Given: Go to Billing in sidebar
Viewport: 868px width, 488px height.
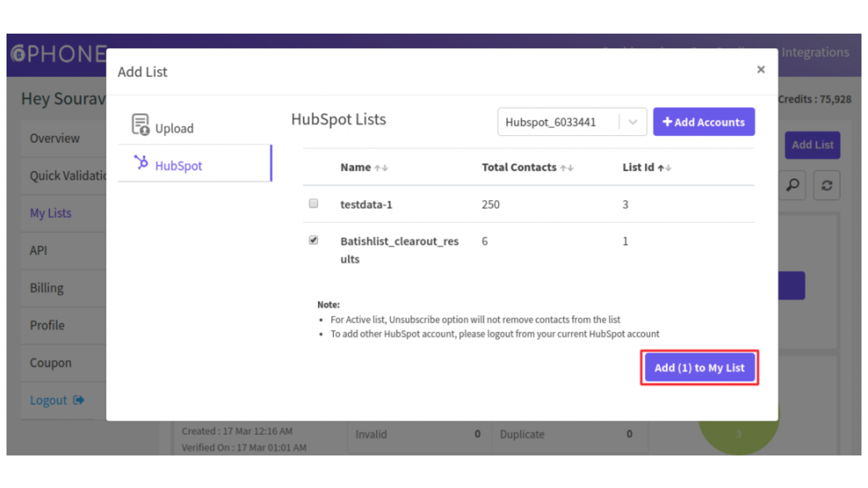Looking at the screenshot, I should (x=47, y=288).
